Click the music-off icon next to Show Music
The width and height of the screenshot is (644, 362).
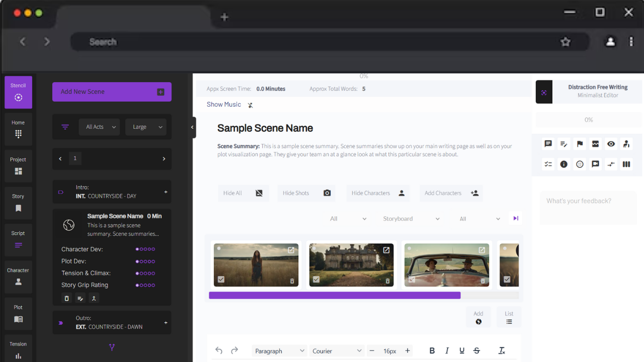coord(250,105)
